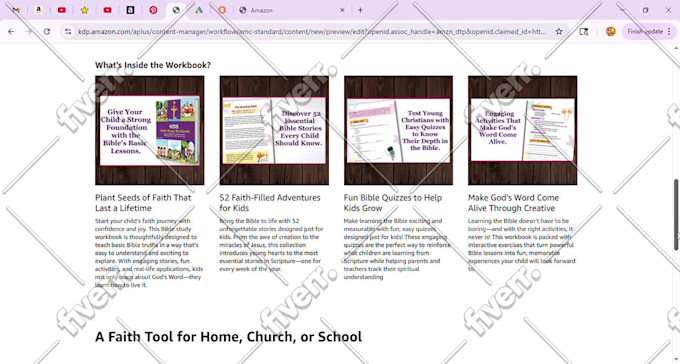Select the Test Young Christians quiz image
The image size is (680, 364).
point(399,131)
